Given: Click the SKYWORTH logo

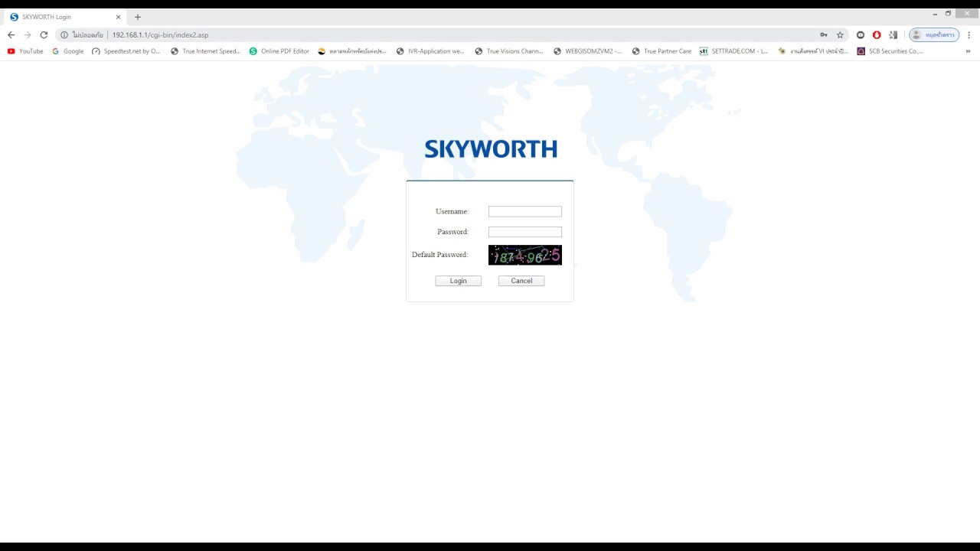Looking at the screenshot, I should (x=491, y=148).
